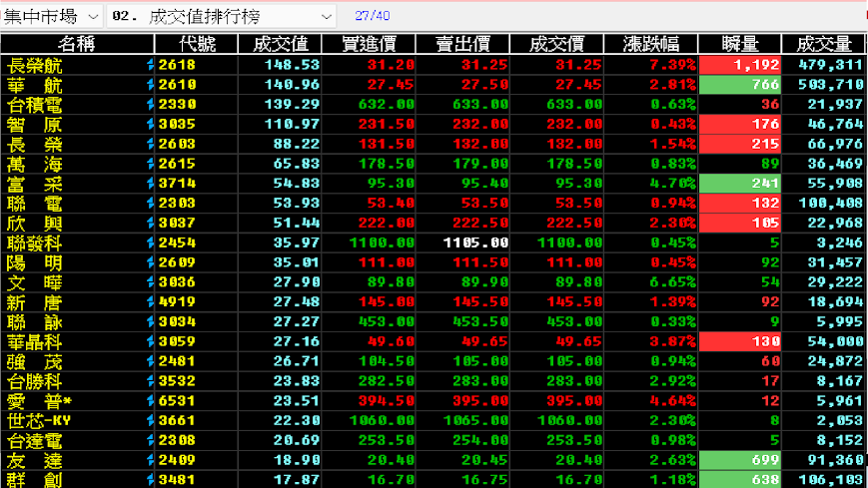Sort by the 名稱 column header
This screenshot has width=868, height=488.
(x=77, y=44)
